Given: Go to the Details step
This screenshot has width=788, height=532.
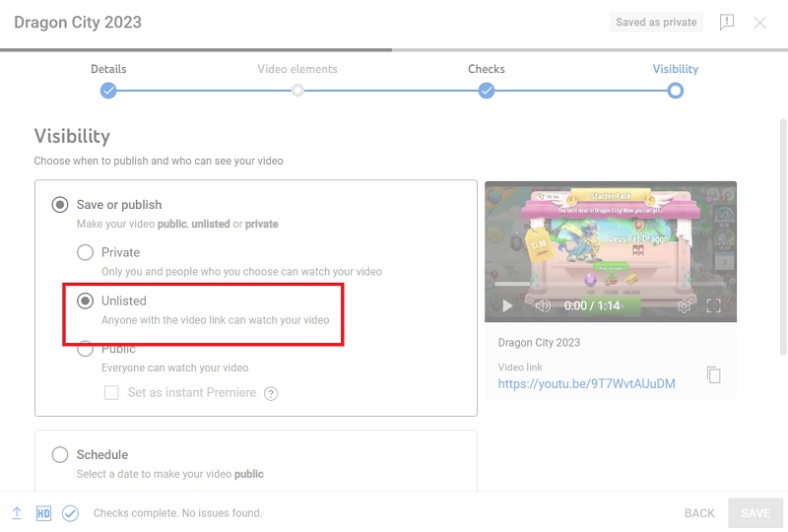Looking at the screenshot, I should coord(108,69).
